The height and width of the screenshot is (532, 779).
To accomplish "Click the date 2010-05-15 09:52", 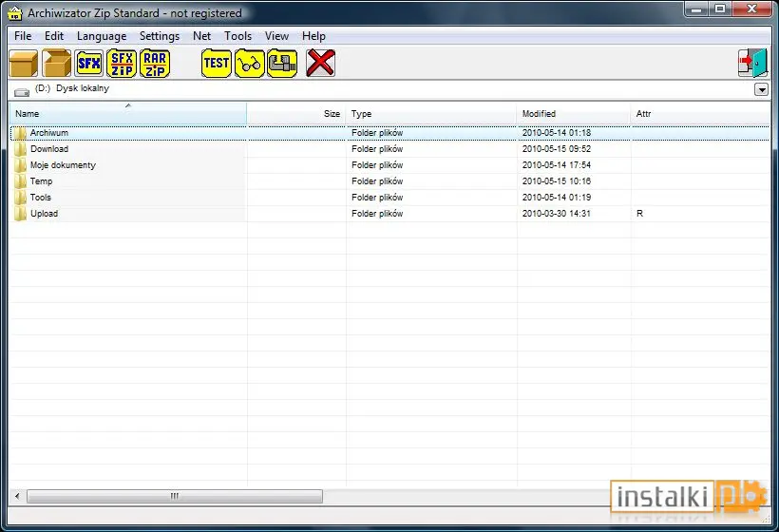I will pyautogui.click(x=557, y=149).
